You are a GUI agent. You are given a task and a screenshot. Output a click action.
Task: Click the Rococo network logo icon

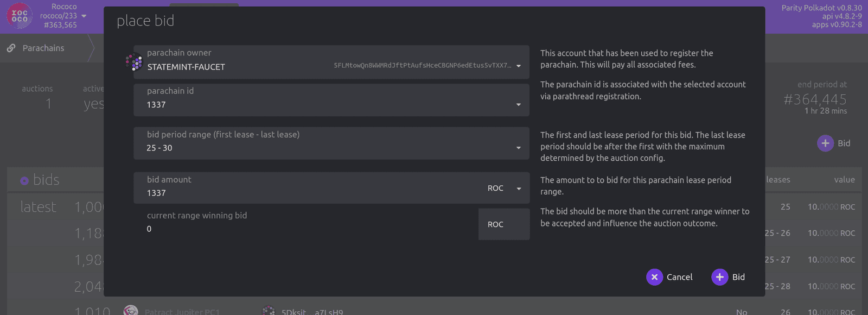click(x=20, y=16)
